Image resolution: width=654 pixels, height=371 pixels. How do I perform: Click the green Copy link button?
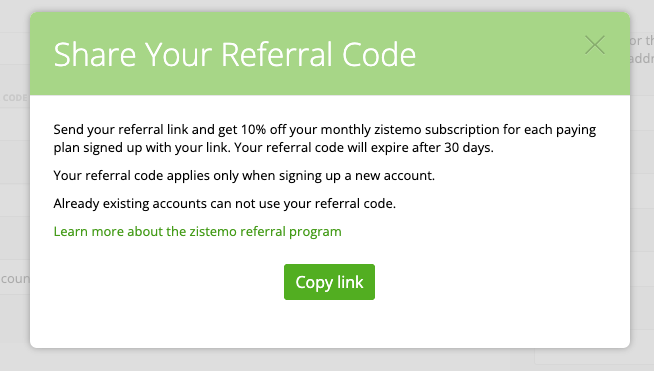point(330,282)
